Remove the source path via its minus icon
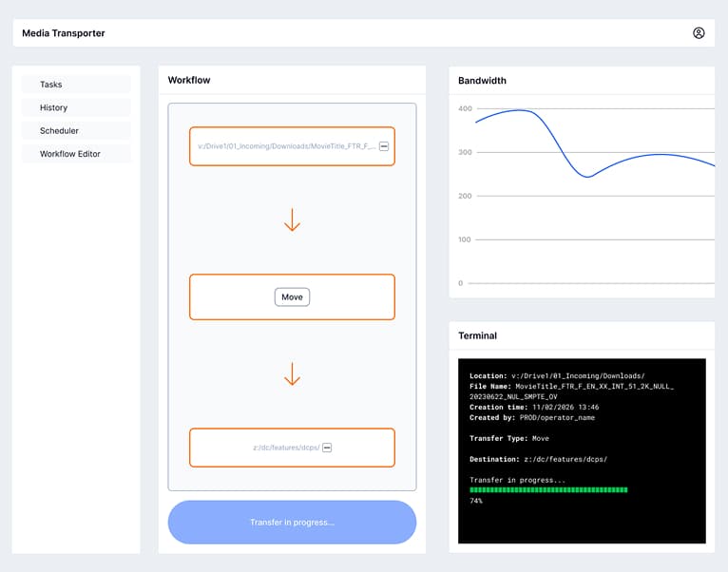The height and width of the screenshot is (572, 728). point(384,146)
